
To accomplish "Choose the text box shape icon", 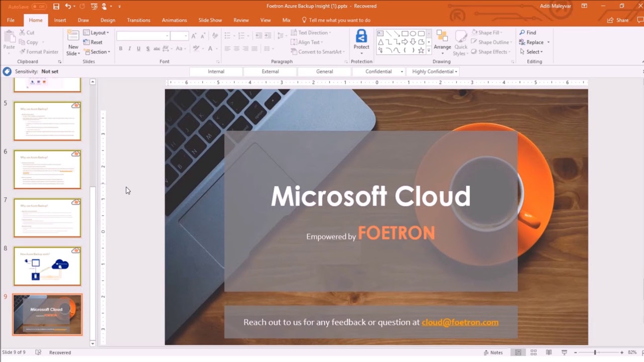I will click(381, 34).
